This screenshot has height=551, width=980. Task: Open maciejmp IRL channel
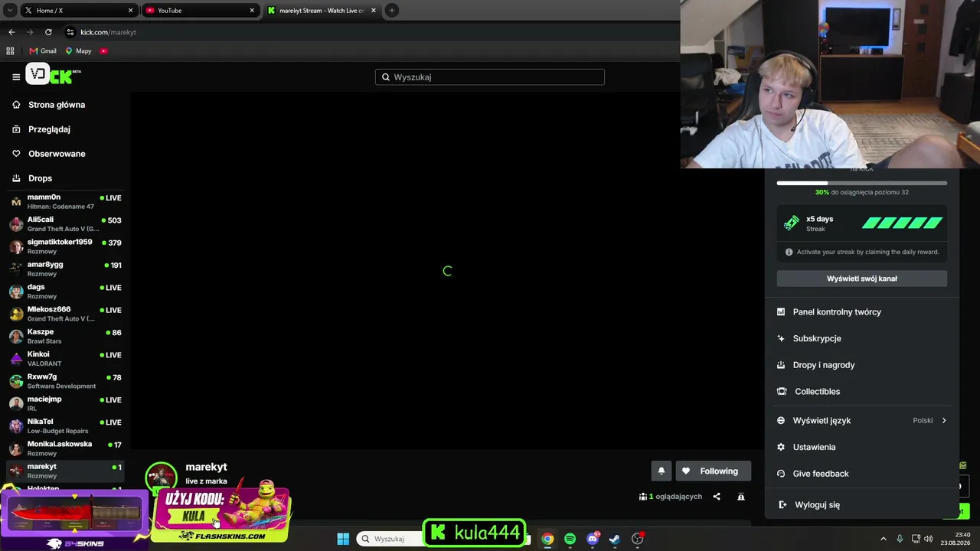point(65,403)
